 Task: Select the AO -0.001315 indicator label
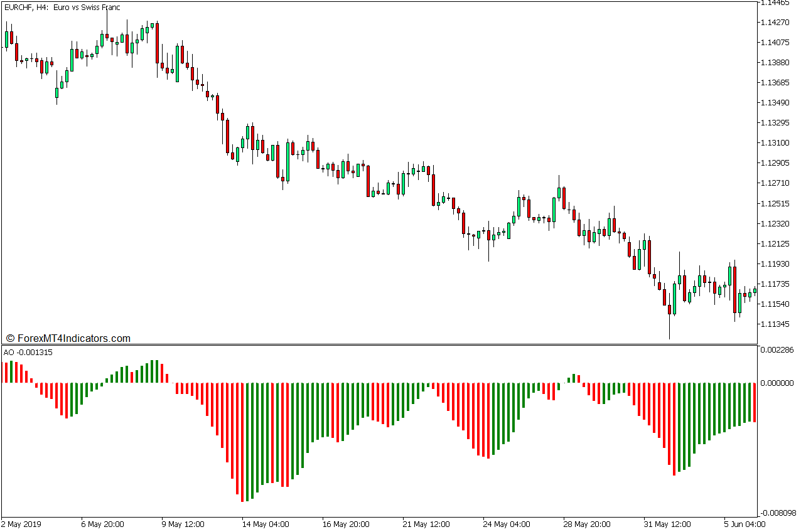click(28, 353)
